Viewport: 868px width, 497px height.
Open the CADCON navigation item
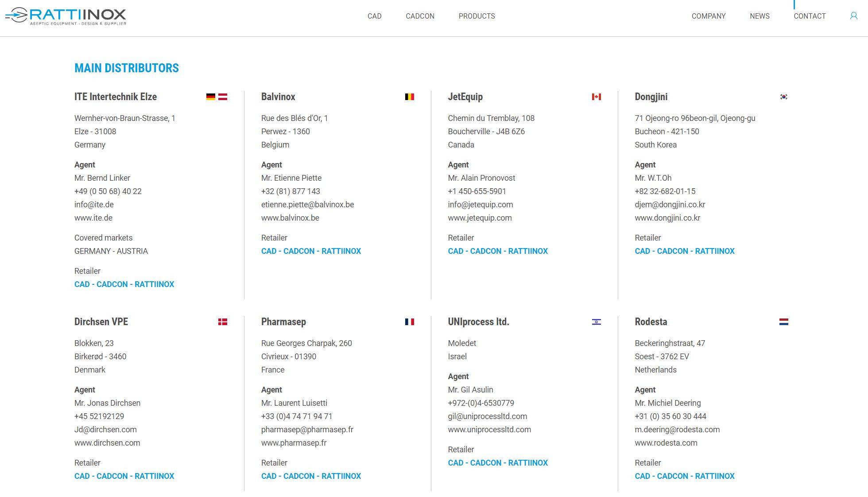tap(420, 16)
